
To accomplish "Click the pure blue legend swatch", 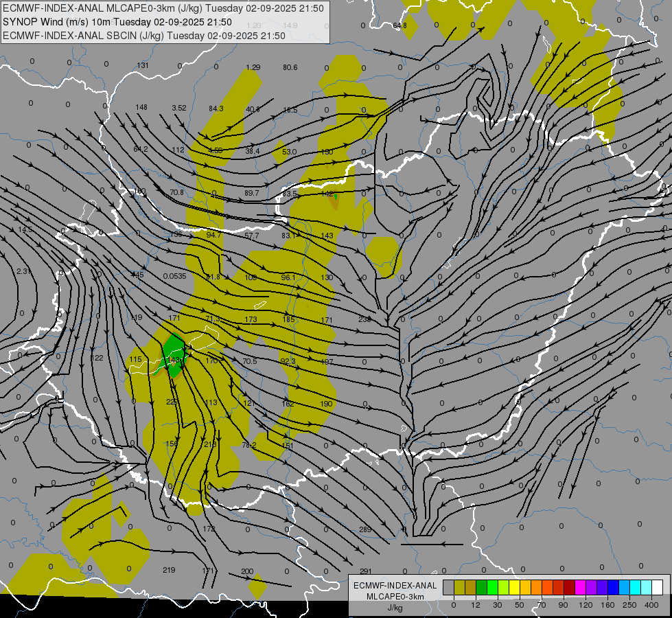I will (614, 588).
